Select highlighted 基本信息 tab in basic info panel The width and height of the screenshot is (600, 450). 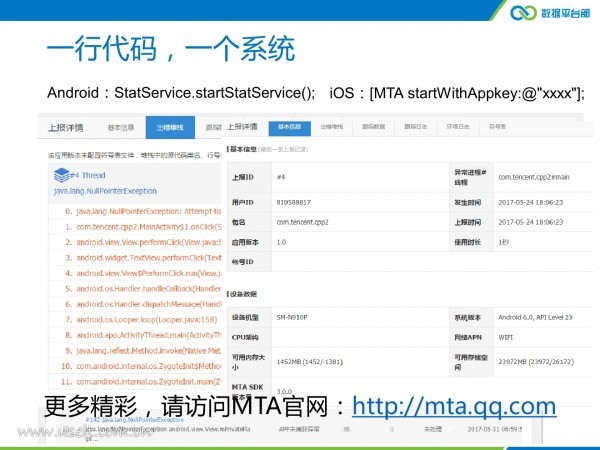[290, 127]
